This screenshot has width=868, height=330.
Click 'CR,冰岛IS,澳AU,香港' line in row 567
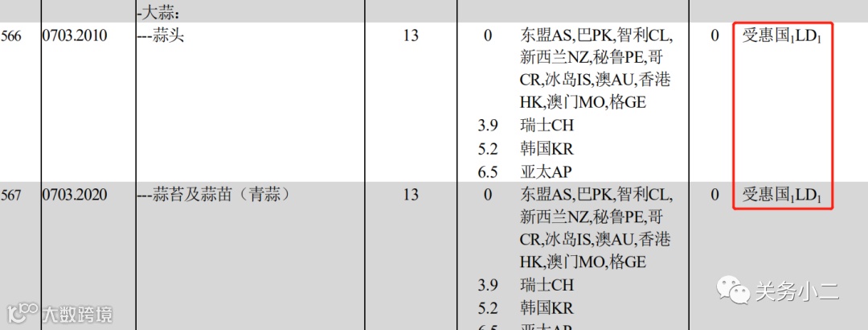point(595,240)
